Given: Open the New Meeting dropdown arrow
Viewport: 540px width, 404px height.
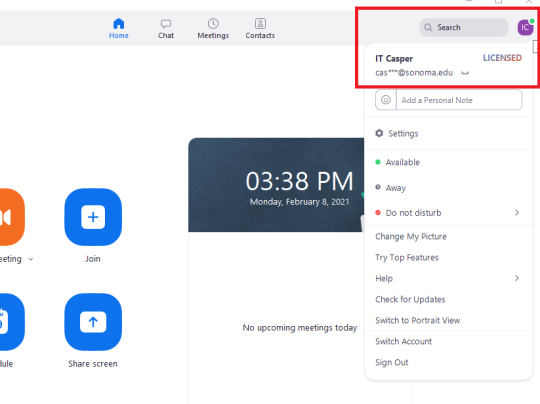Looking at the screenshot, I should (x=31, y=259).
